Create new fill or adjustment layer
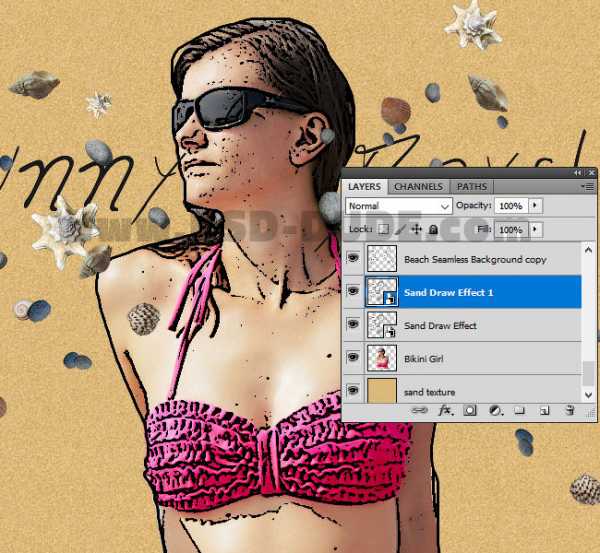The height and width of the screenshot is (553, 600). (495, 410)
